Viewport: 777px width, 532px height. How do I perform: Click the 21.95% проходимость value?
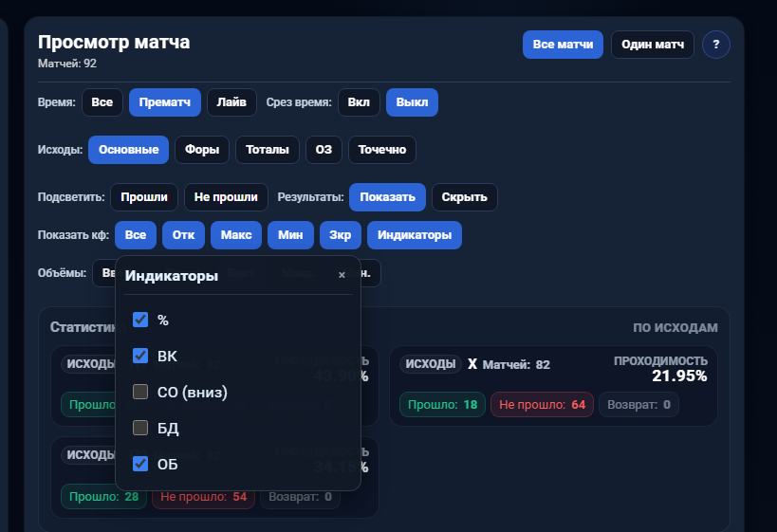tap(679, 376)
